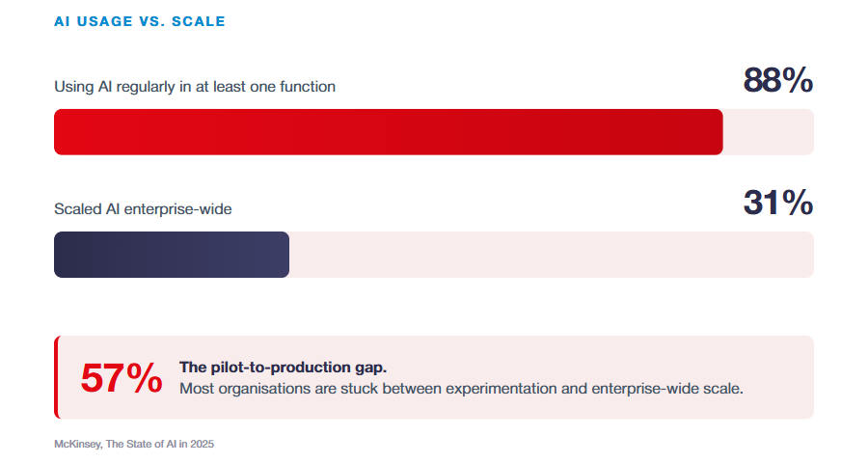Screen dimensions: 868x463
Task: Click the right end of the red bar fill
Action: point(718,132)
